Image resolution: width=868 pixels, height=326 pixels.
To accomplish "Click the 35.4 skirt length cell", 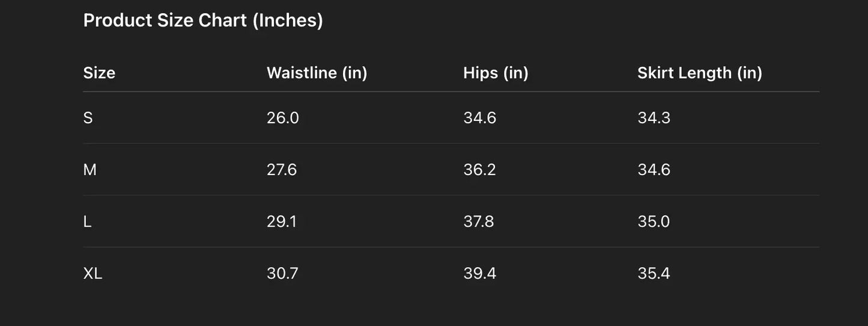I will (x=654, y=274).
